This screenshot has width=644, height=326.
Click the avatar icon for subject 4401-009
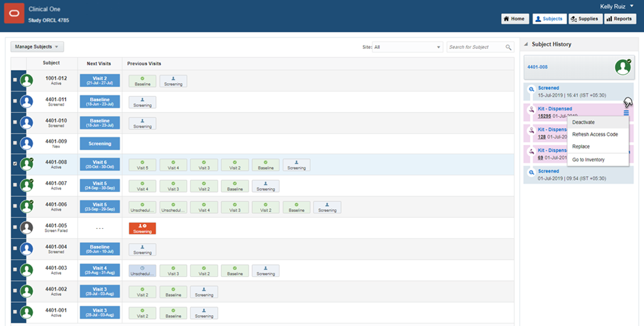[x=26, y=144]
